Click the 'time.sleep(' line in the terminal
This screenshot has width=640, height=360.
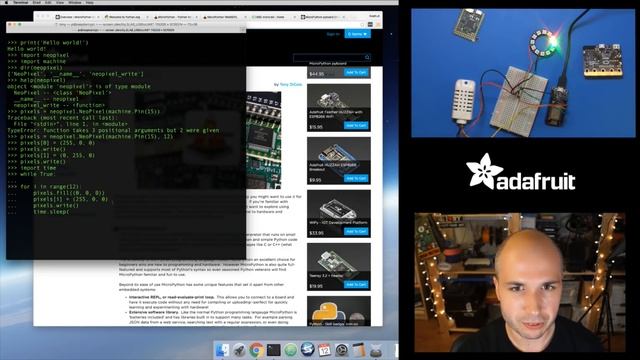(51, 212)
